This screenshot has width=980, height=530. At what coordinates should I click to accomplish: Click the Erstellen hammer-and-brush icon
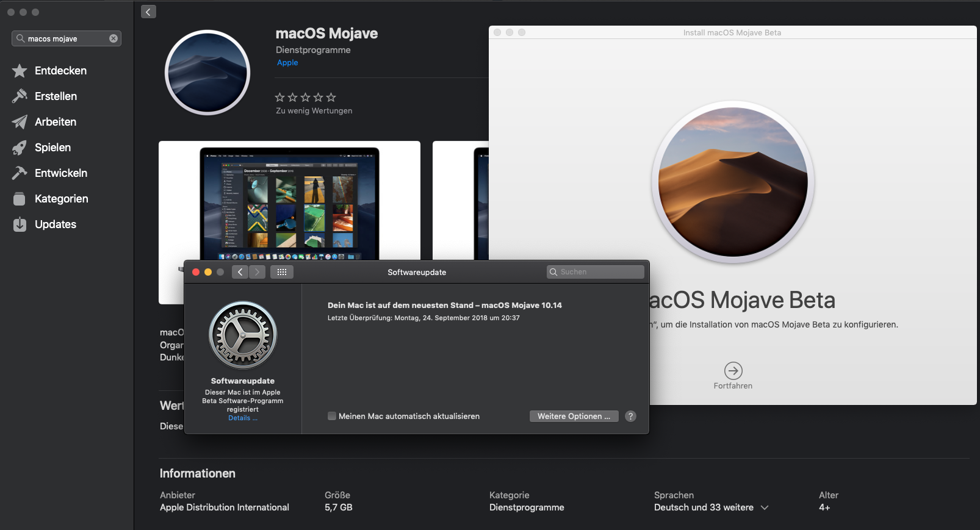(x=20, y=96)
